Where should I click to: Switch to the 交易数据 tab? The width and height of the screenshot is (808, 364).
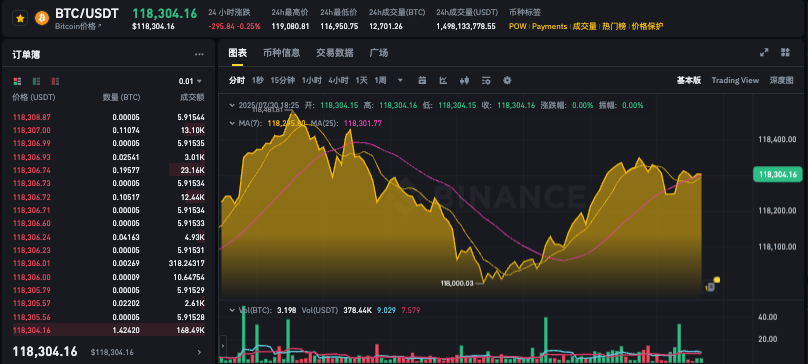tap(335, 53)
